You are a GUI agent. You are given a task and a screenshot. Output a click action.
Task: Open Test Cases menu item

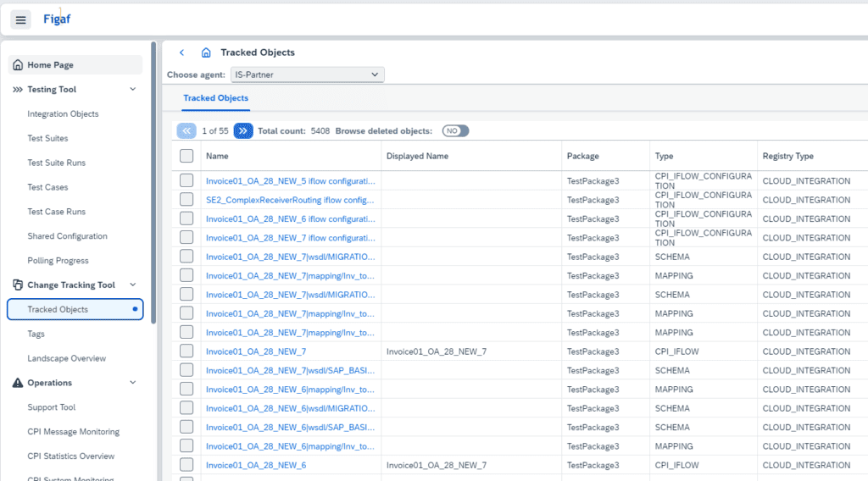coord(47,187)
